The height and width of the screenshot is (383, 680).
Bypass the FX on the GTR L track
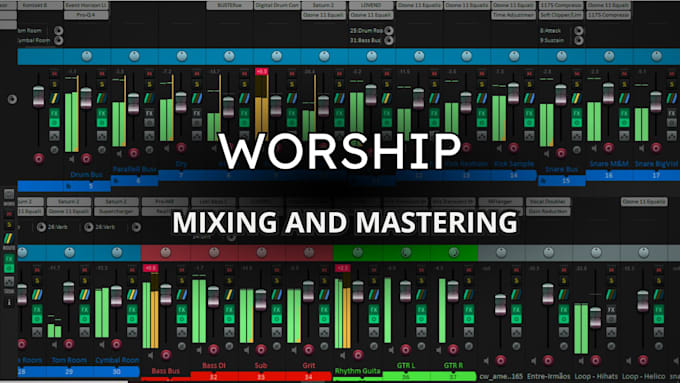point(421,319)
